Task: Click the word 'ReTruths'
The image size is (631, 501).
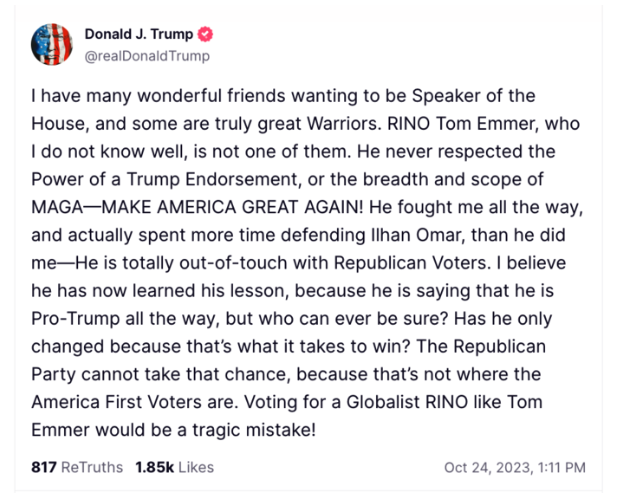Action: [92, 467]
